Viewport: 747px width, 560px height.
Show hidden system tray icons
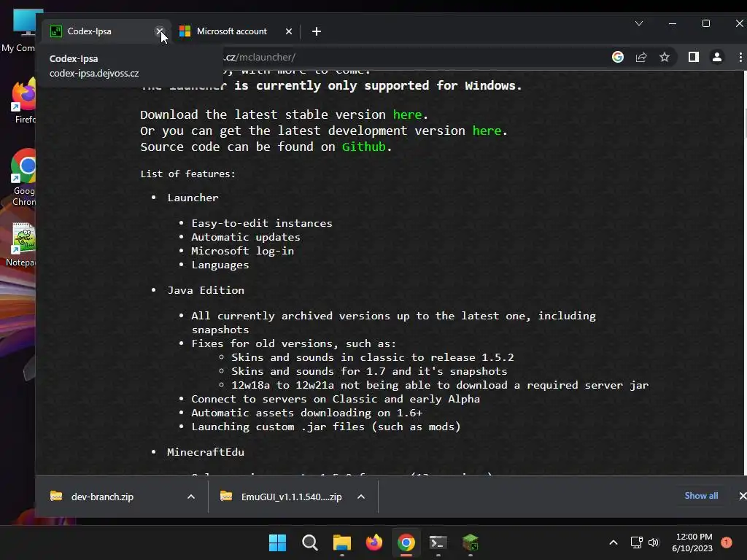(614, 542)
